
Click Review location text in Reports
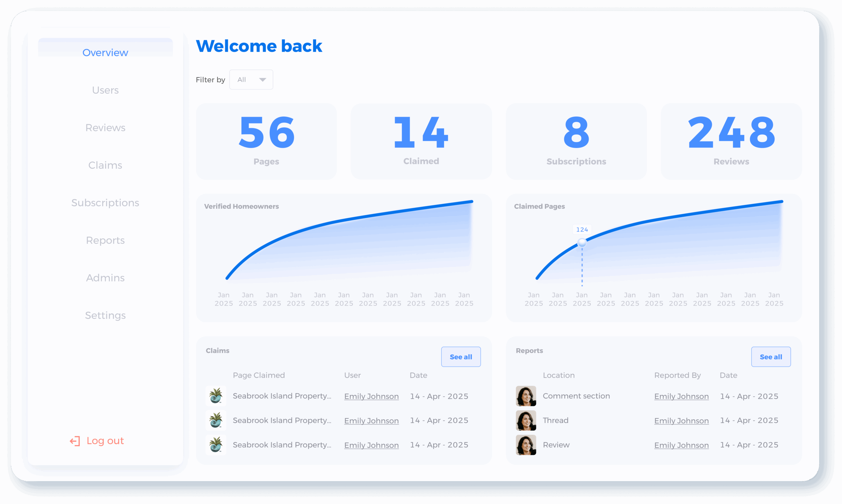pos(556,445)
